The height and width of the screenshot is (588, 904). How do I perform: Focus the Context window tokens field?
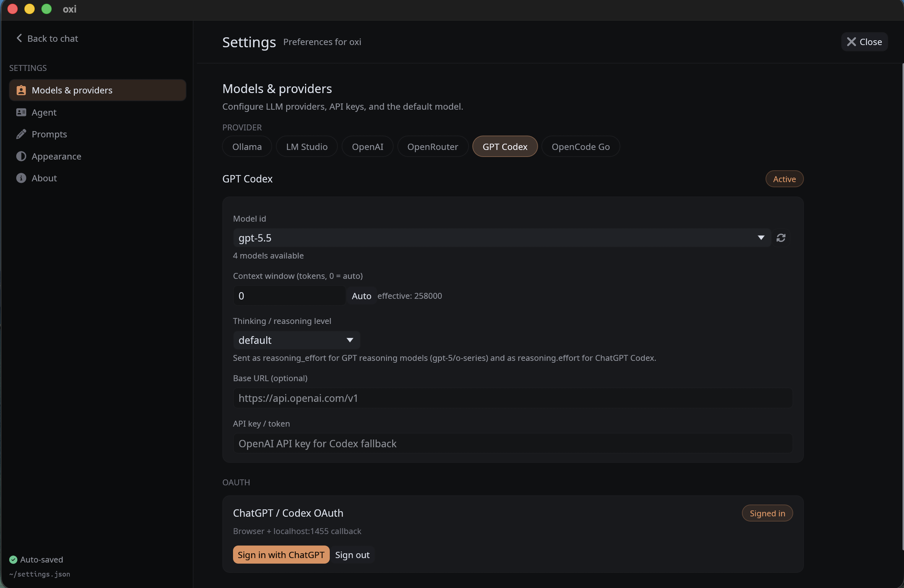coord(289,296)
